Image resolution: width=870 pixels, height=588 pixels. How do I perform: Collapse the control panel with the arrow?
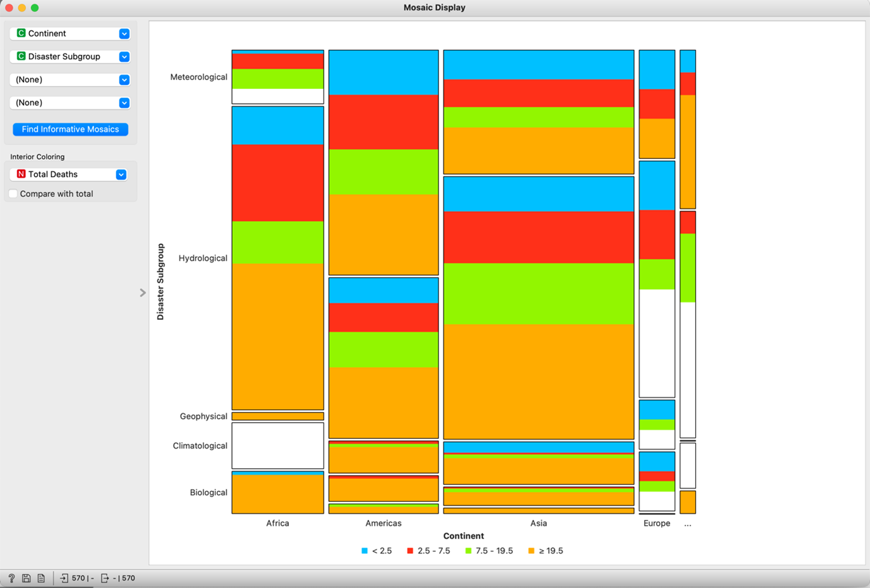pyautogui.click(x=143, y=293)
